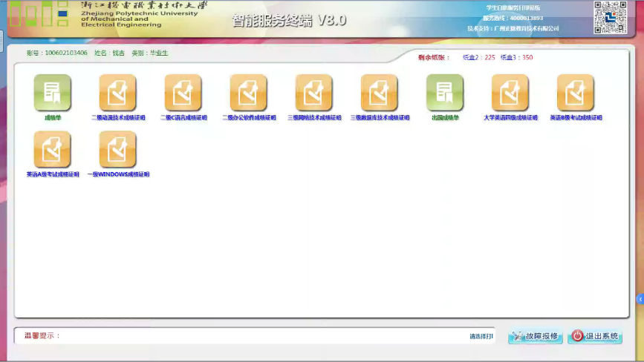Click the 三级网络技术成绩证明 text label
Viewport: 644px width, 362px height.
click(313, 118)
